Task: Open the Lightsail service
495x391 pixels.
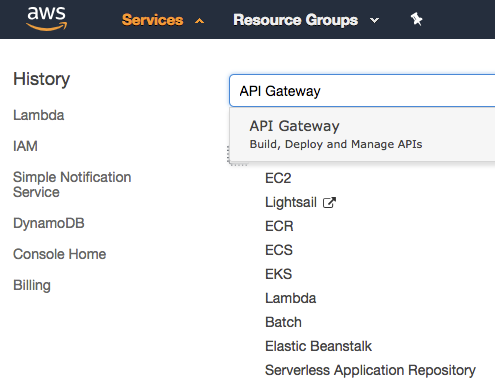Action: 291,202
